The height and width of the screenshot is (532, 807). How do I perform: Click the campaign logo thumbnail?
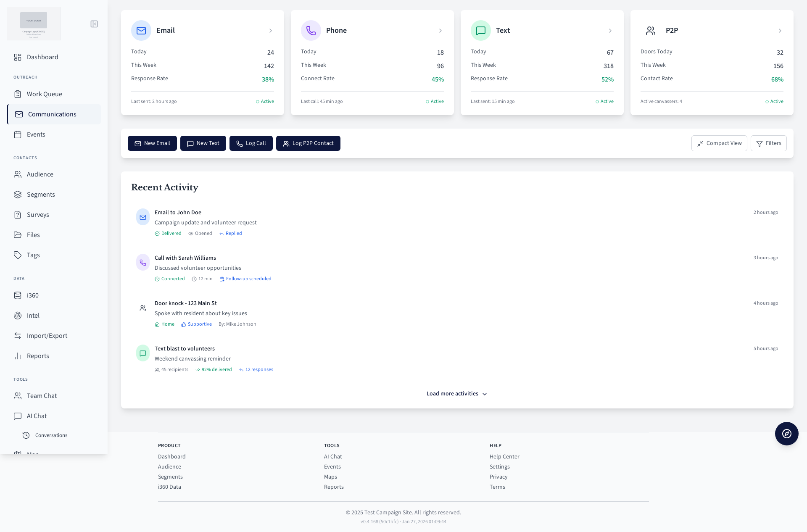[x=34, y=24]
